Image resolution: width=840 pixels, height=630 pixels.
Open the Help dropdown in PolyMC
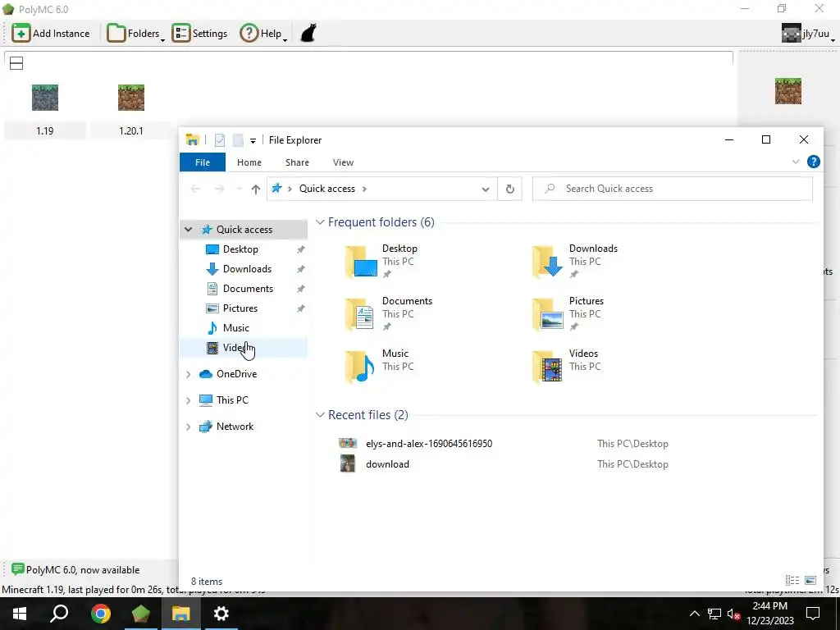[x=263, y=33]
